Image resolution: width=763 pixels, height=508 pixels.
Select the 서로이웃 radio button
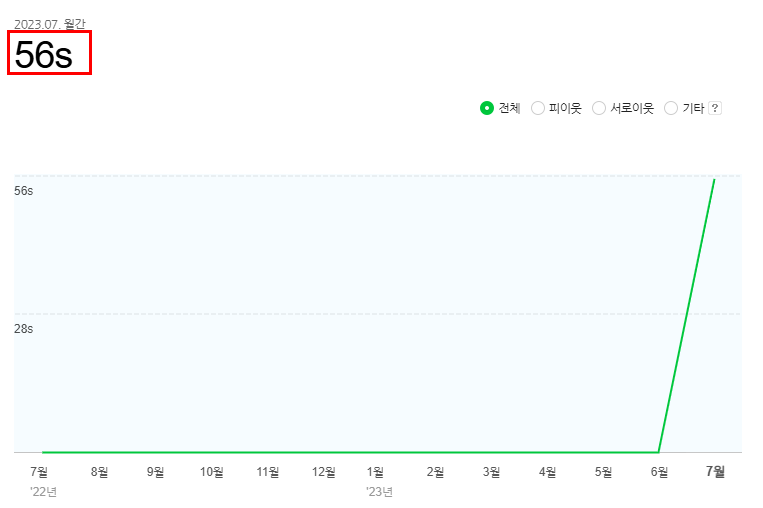(x=599, y=108)
